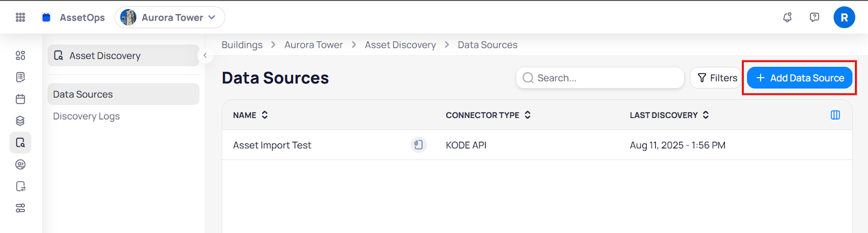Copy the Asset Import Test name icon

418,145
